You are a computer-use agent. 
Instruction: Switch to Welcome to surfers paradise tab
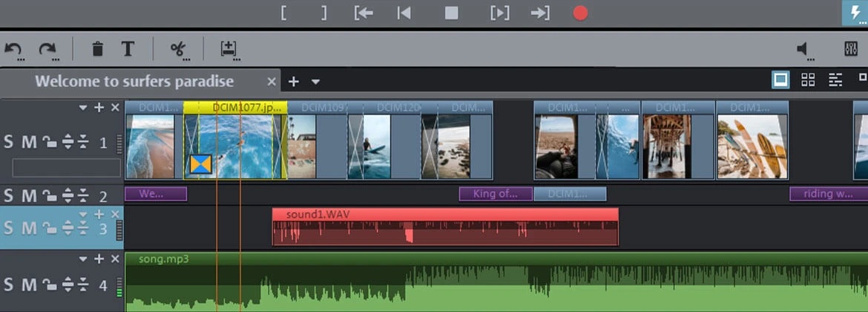coord(134,82)
